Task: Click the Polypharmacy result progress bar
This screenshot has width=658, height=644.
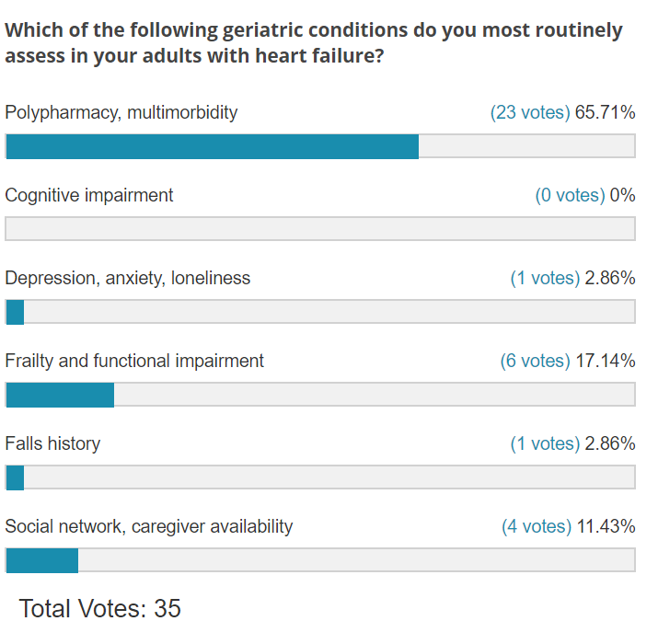Action: coord(320,146)
